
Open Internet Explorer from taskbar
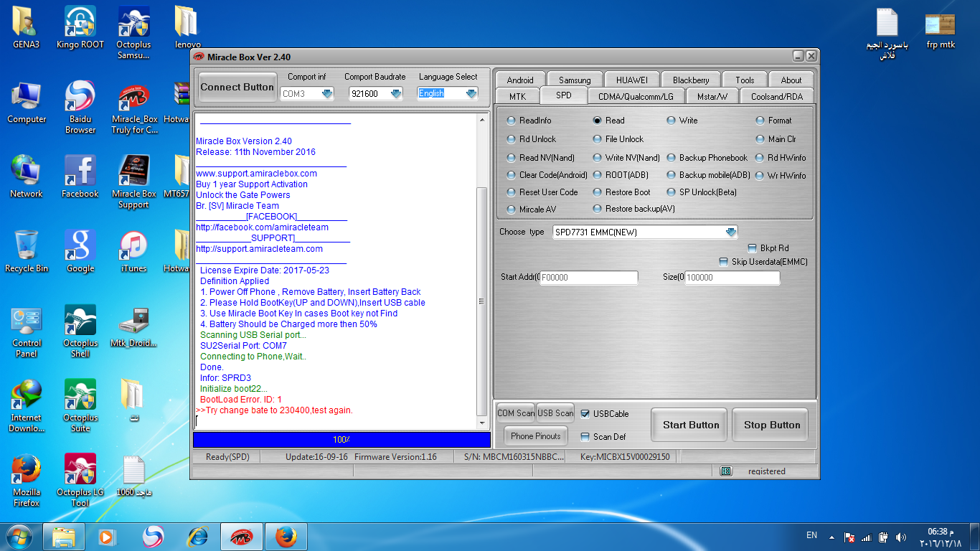point(197,537)
